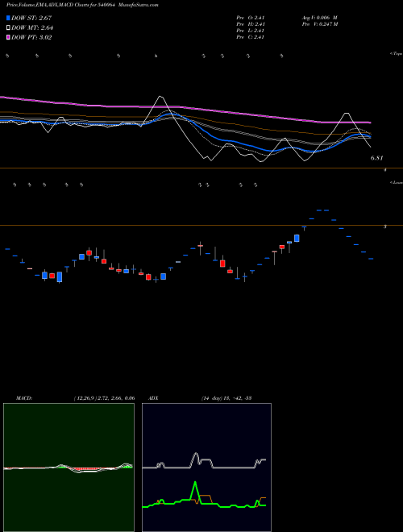Click the 'Pre V: 0.247 M' volume text
The height and width of the screenshot is (532, 403).
319,24
